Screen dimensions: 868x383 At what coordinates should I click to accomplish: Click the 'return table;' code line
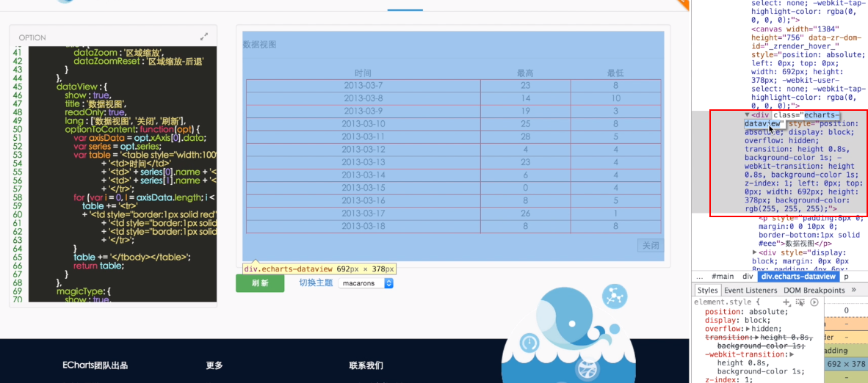coord(98,266)
